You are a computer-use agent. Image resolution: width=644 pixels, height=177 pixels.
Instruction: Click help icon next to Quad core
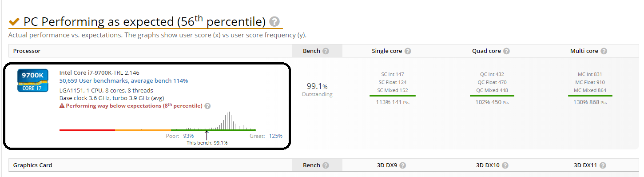(507, 51)
